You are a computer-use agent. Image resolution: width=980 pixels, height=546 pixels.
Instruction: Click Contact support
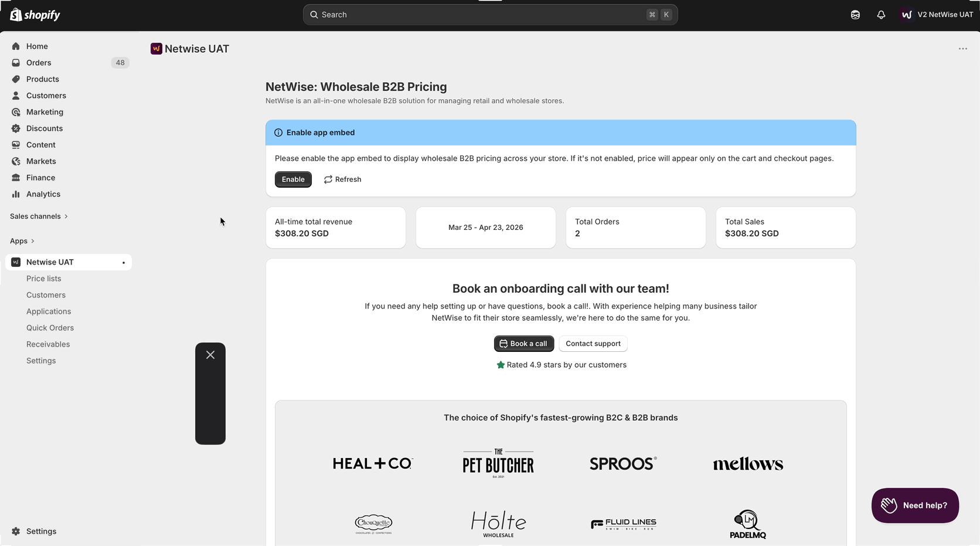pyautogui.click(x=593, y=344)
